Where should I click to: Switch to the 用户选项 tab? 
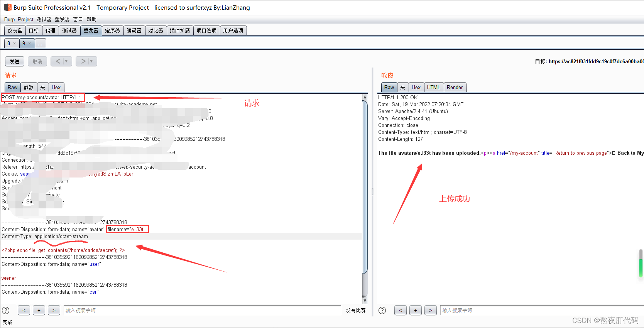(x=233, y=30)
